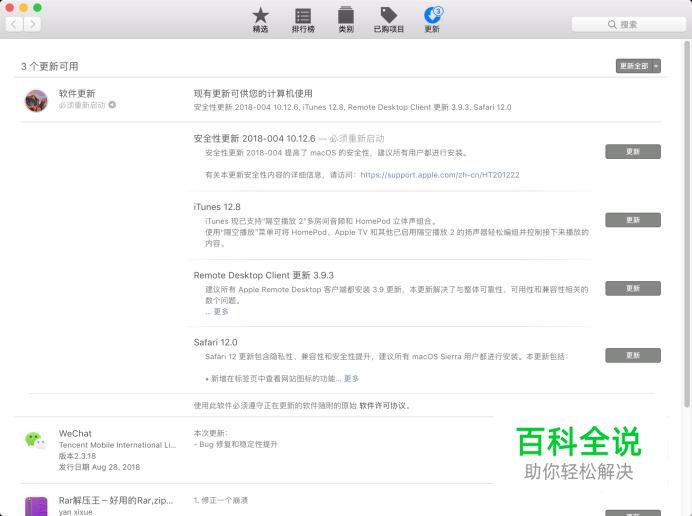
Task: Update iTunes 12.8
Action: pos(633,220)
